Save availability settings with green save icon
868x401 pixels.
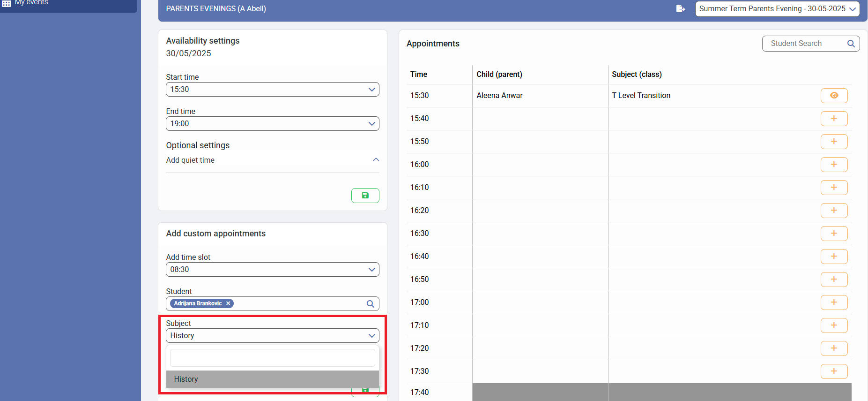click(x=365, y=196)
